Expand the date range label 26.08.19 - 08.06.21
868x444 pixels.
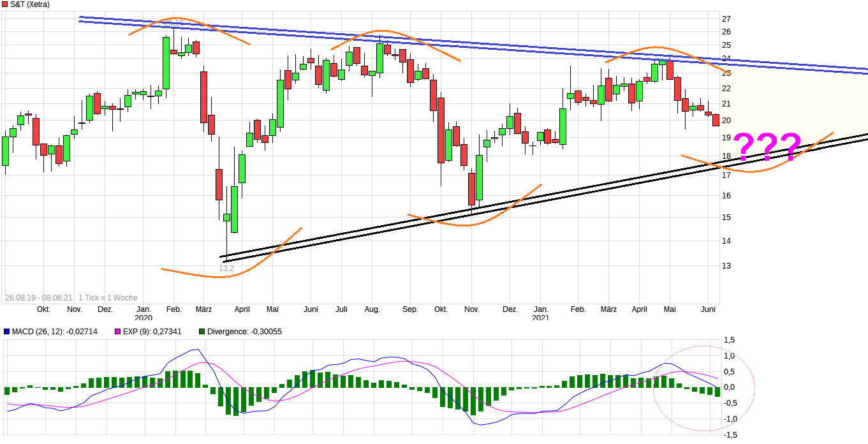40,297
